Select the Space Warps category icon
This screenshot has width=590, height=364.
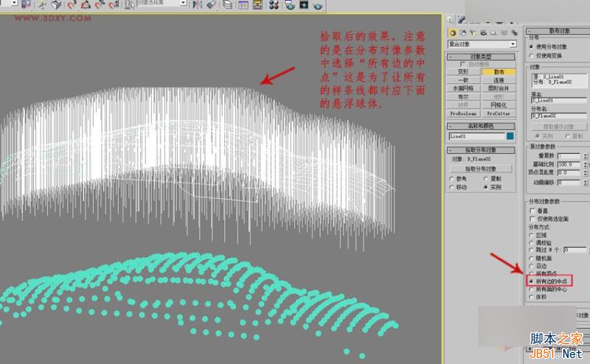coord(504,33)
